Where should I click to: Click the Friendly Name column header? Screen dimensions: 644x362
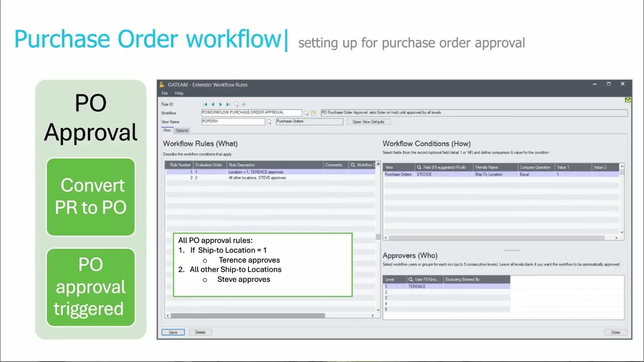click(x=496, y=167)
